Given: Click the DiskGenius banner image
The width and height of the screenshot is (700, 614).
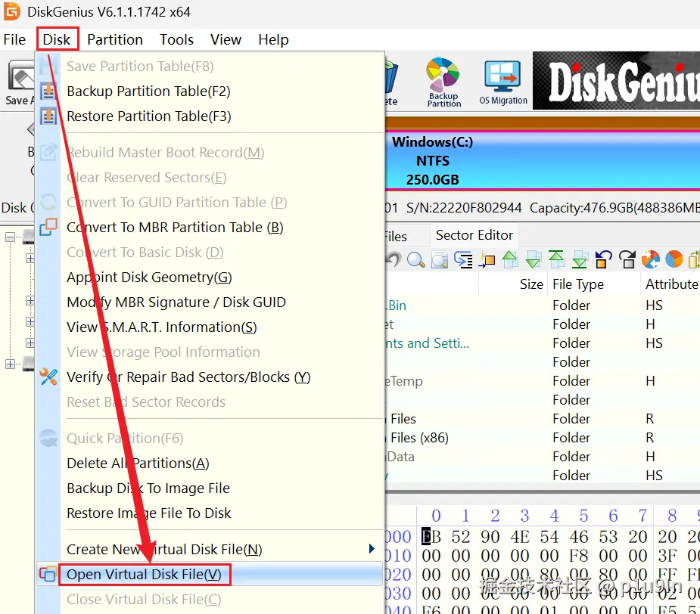Looking at the screenshot, I should (616, 81).
